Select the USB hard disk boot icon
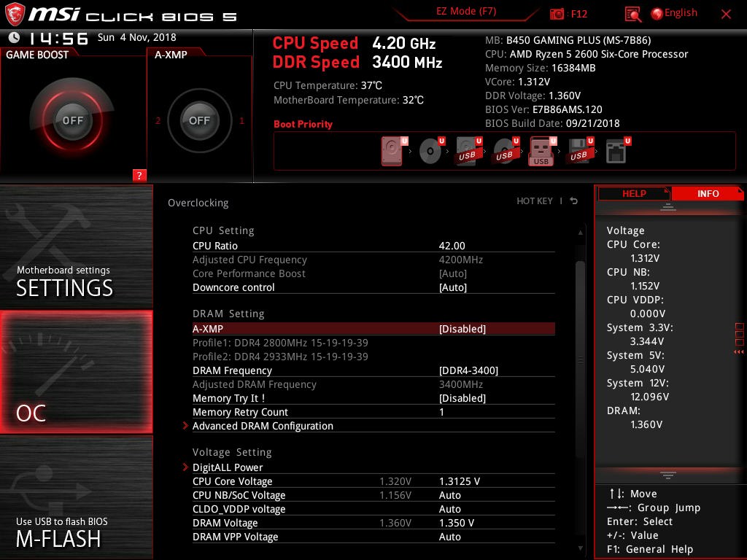 468,151
